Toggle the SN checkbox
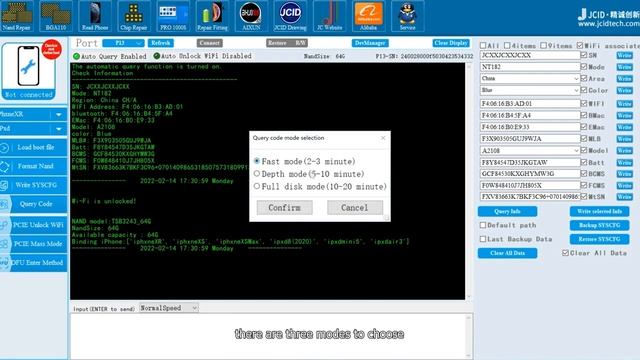Viewport: 640px width, 360px height. [584, 55]
